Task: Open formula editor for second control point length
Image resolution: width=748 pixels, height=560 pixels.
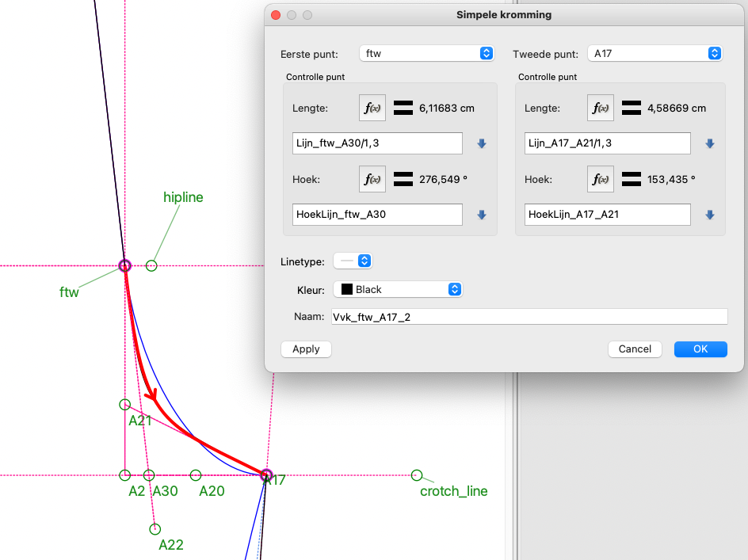Action: (601, 108)
